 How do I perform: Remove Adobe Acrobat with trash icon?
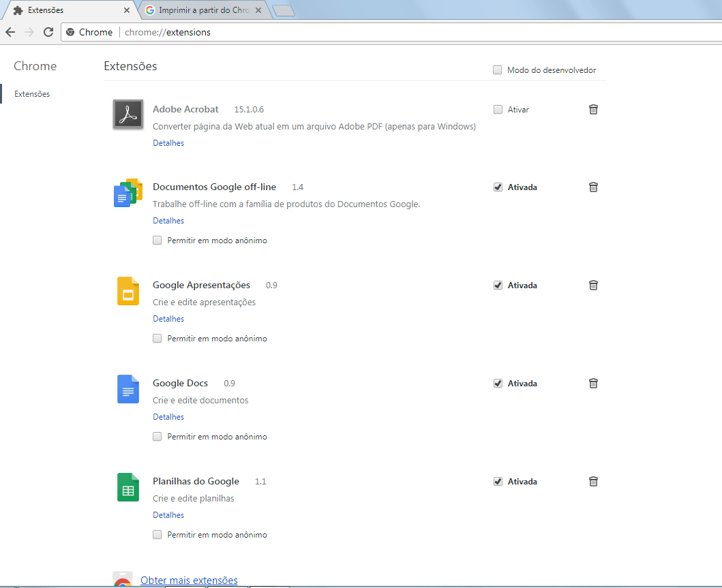tap(593, 110)
